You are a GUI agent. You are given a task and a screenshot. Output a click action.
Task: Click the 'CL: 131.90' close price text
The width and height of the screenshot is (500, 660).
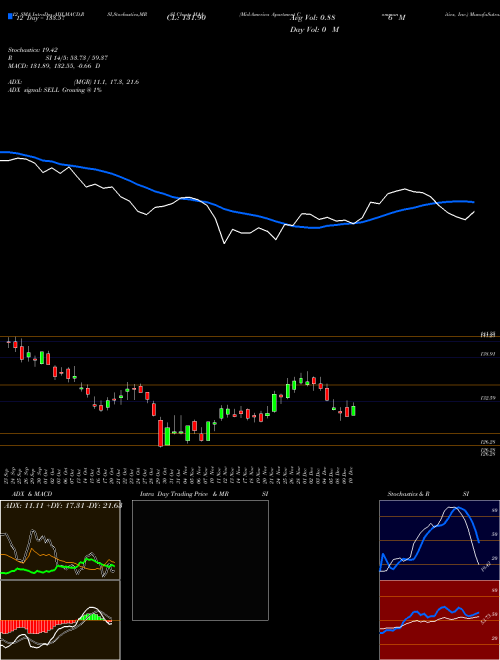[184, 18]
